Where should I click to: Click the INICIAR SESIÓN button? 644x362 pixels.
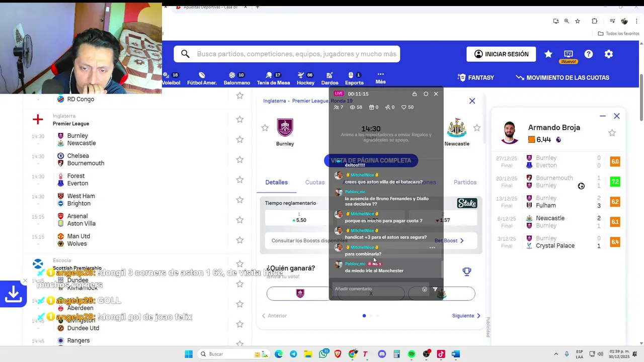tap(501, 54)
